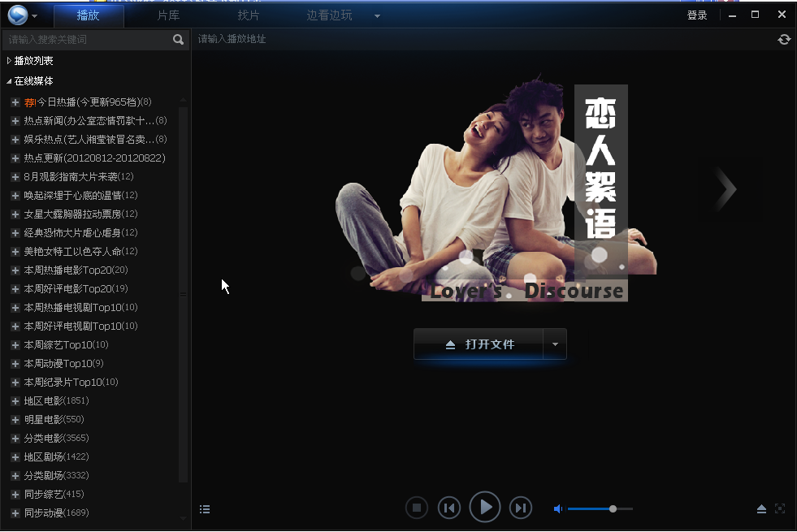Collapse the 在线媒体 section
This screenshot has height=532, width=797.
9,80
